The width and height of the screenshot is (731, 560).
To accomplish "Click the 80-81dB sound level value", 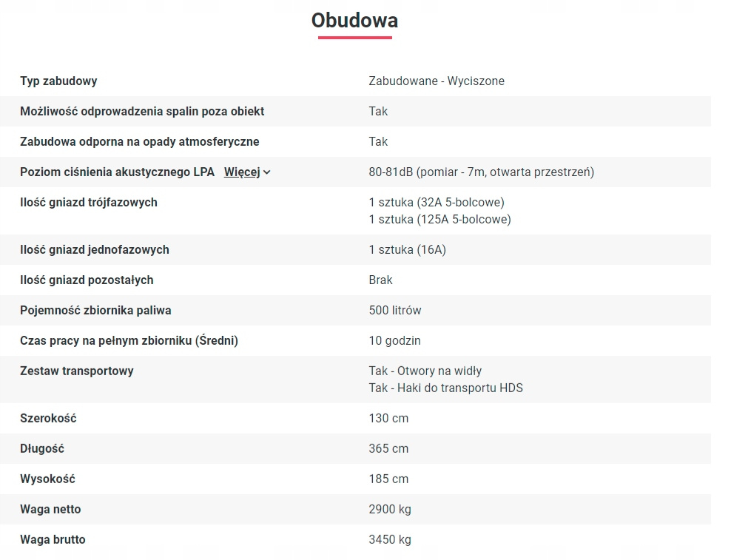I will click(481, 172).
